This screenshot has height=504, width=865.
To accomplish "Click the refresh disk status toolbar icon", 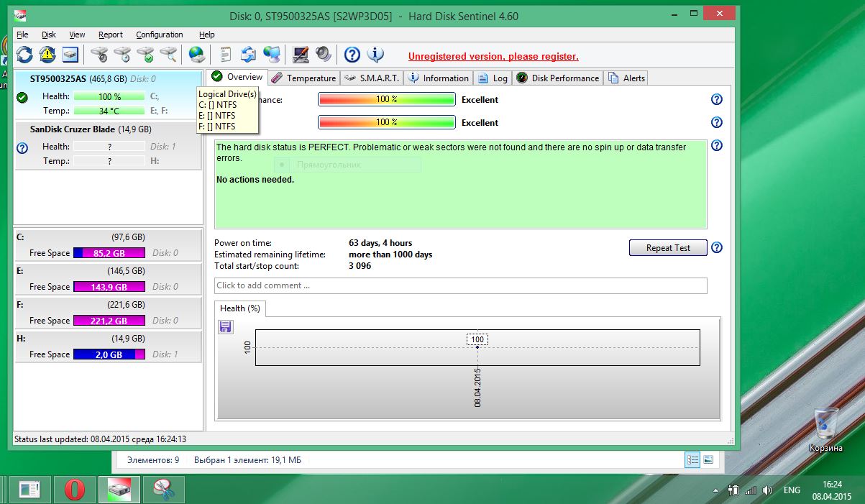I will [24, 55].
